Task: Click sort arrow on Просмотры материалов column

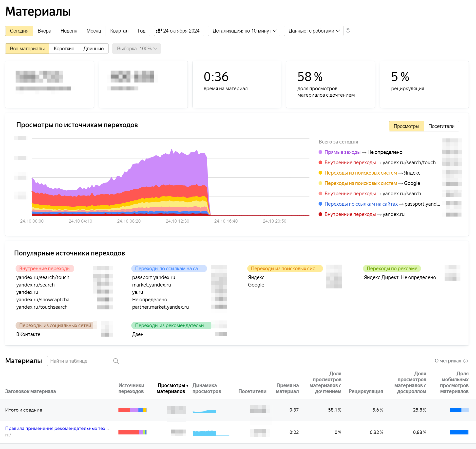Action: point(187,386)
